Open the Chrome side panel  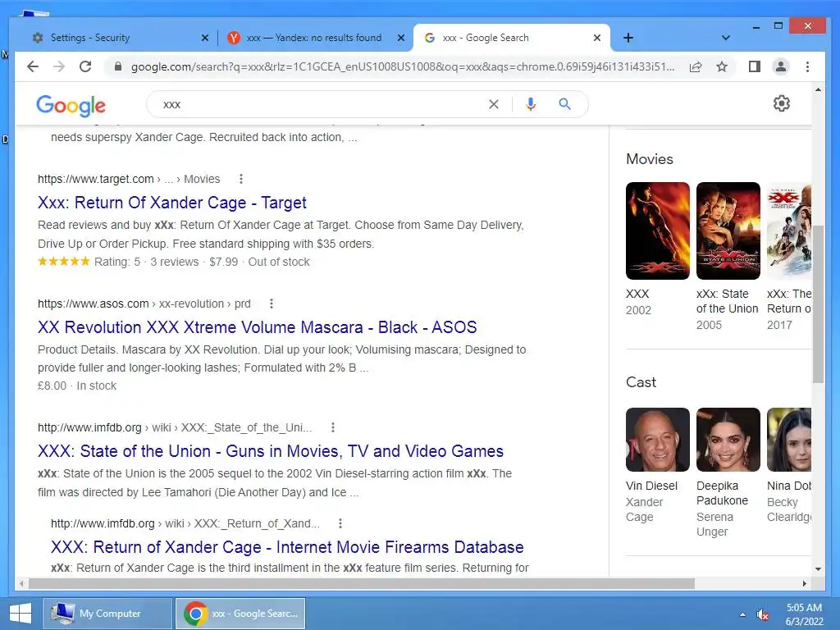tap(755, 66)
